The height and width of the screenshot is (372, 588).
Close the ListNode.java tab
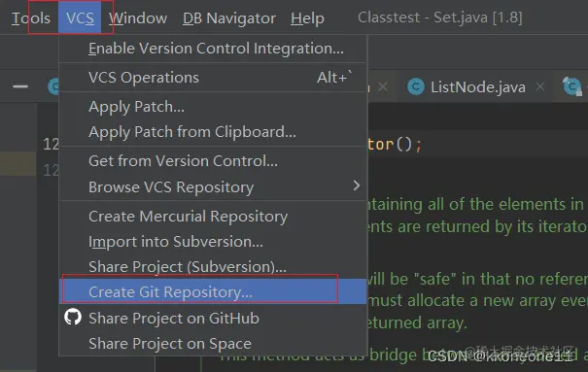(x=540, y=86)
